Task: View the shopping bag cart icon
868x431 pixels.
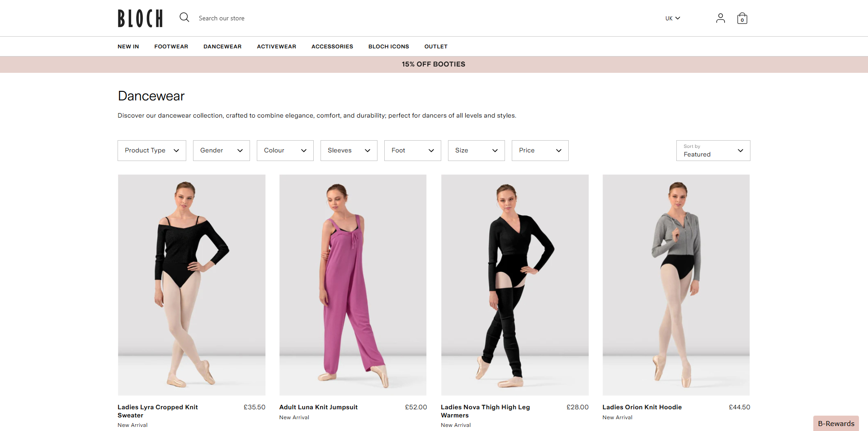Action: coord(742,18)
